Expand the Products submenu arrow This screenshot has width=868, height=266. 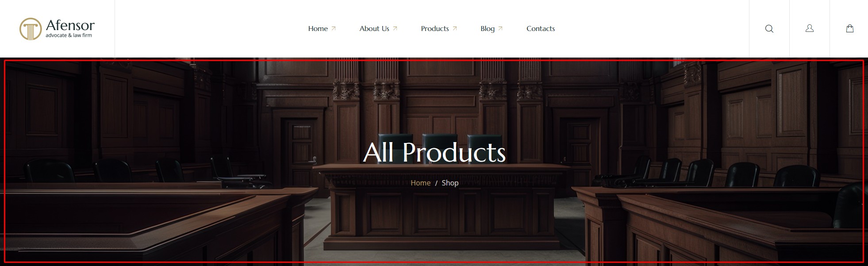pos(455,28)
